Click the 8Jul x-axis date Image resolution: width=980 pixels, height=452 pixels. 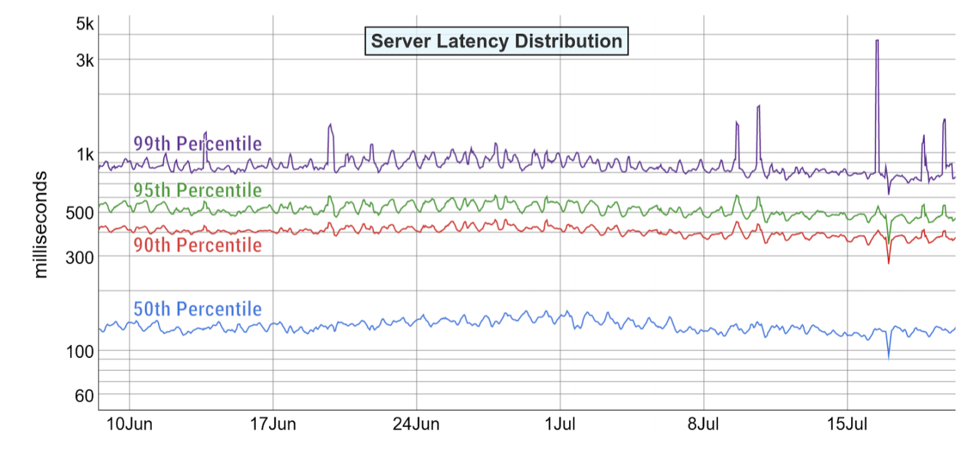[x=703, y=425]
